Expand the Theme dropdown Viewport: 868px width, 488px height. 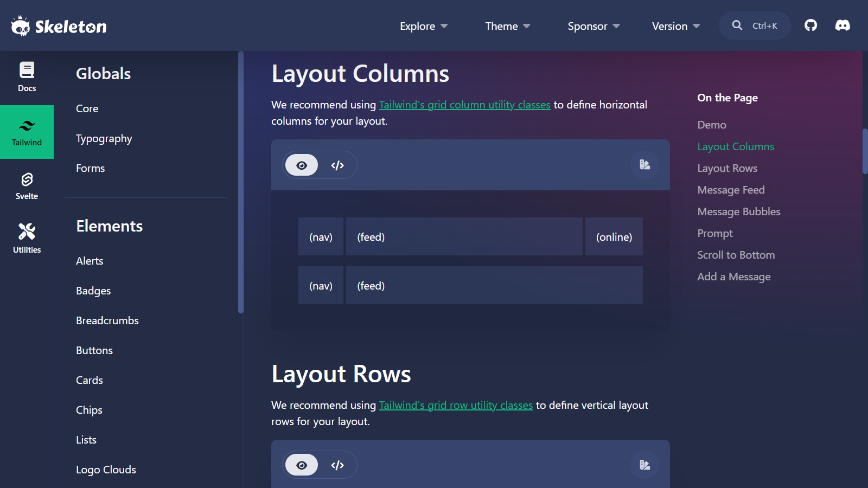[508, 26]
